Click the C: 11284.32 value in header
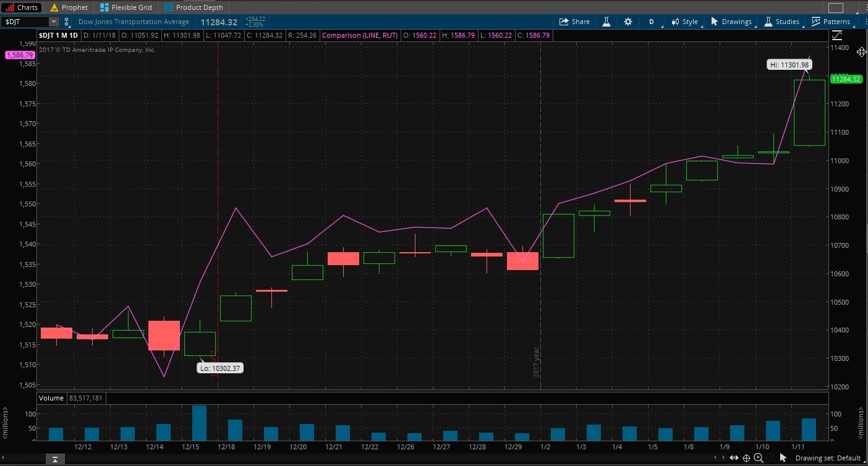868x466 pixels. tap(265, 35)
